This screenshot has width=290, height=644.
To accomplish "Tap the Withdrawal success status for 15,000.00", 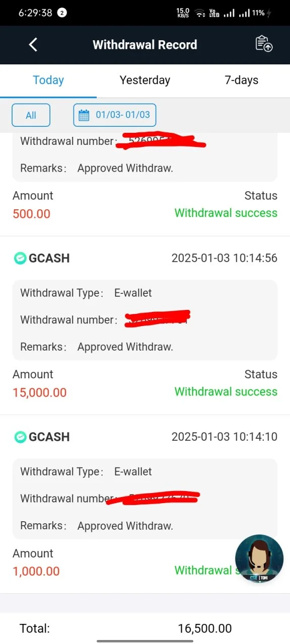I will click(x=226, y=391).
